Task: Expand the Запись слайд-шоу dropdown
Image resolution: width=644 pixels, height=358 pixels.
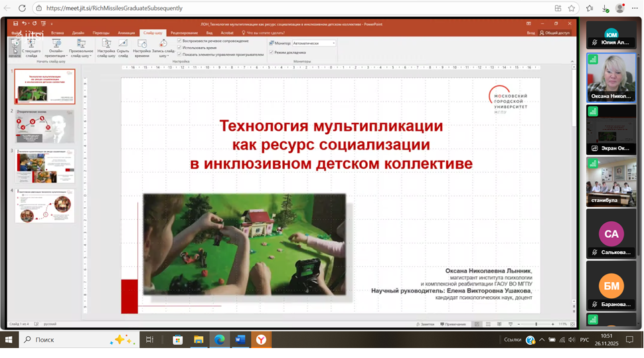Action: (163, 56)
